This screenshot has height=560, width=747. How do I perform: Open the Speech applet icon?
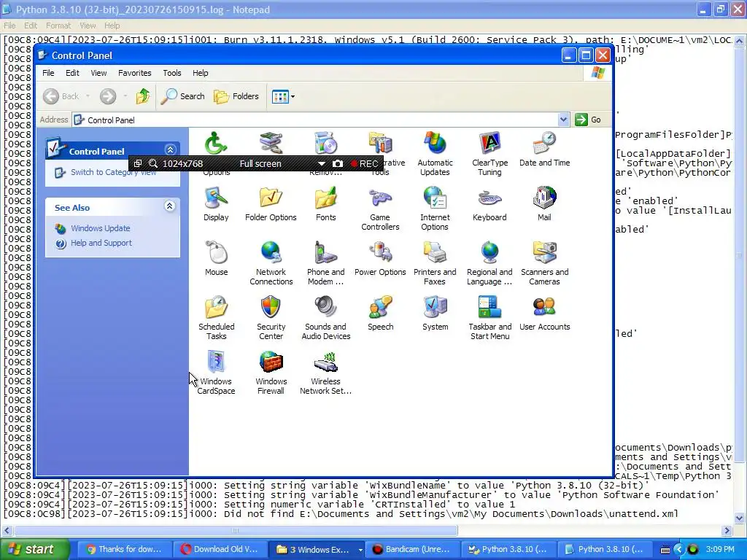coord(380,314)
